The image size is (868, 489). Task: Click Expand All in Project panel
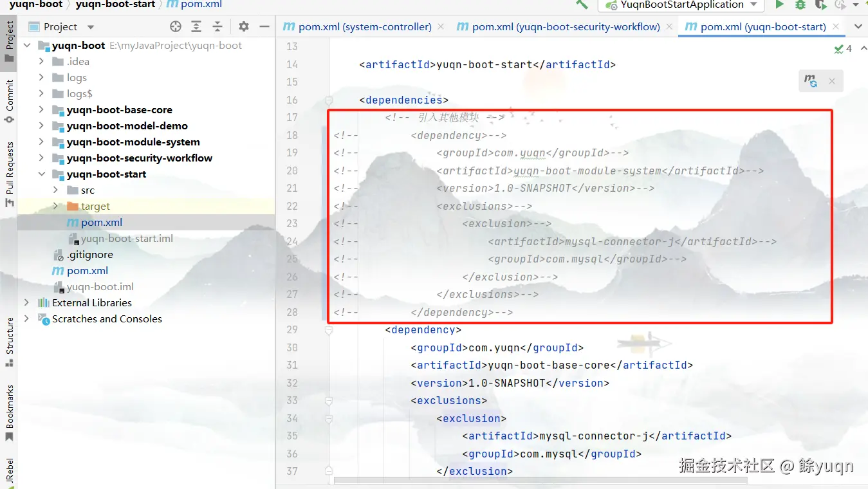coord(196,26)
